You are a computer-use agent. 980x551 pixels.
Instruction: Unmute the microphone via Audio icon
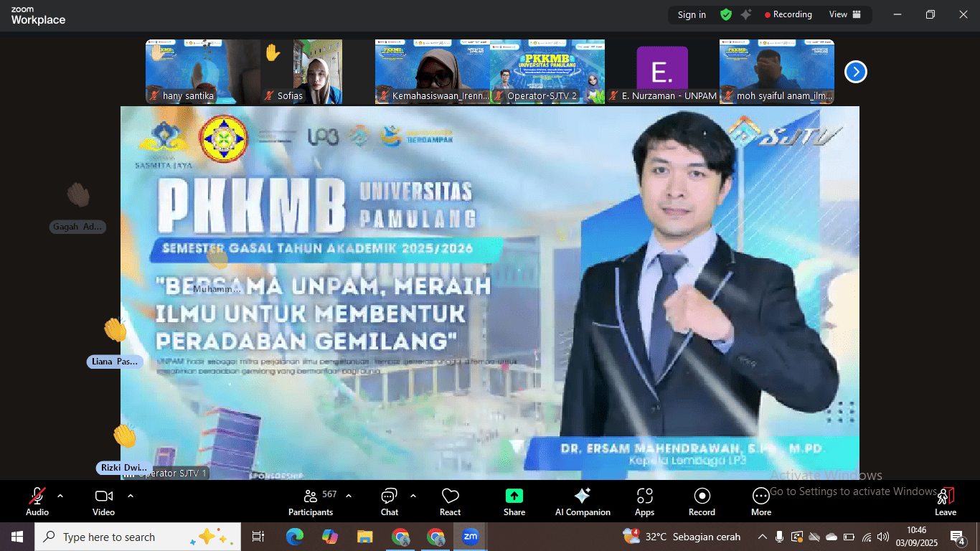click(37, 496)
